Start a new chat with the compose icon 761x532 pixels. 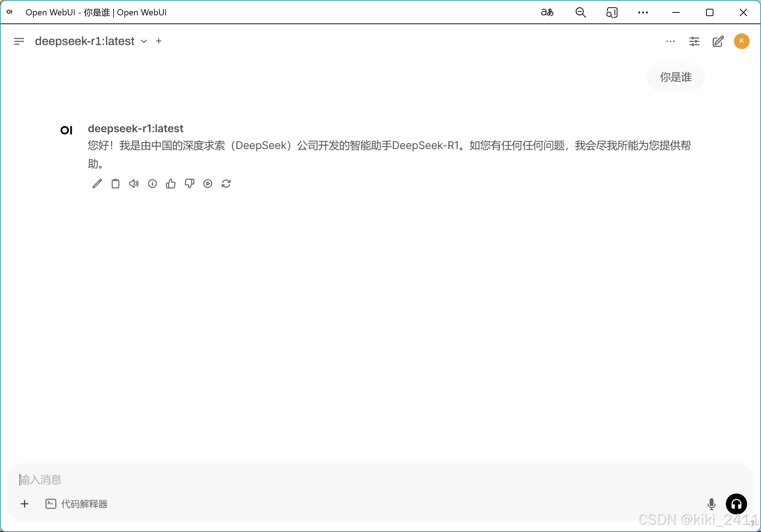pyautogui.click(x=718, y=41)
